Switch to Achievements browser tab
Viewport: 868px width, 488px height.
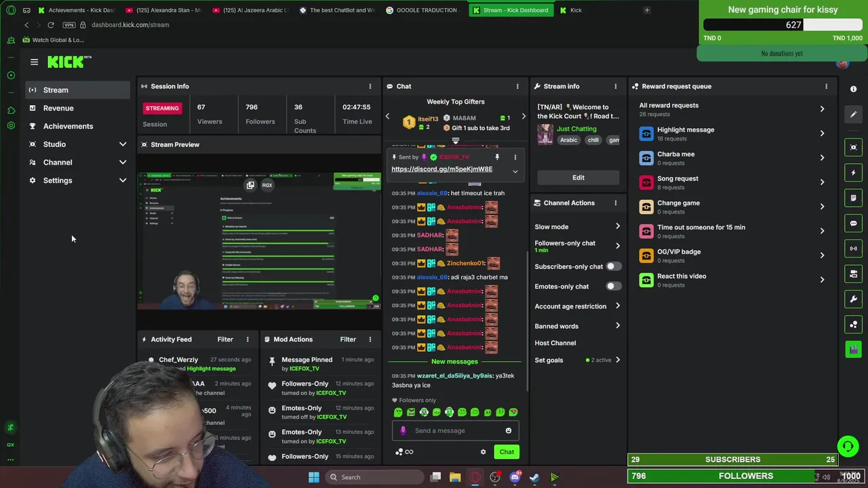(x=76, y=10)
